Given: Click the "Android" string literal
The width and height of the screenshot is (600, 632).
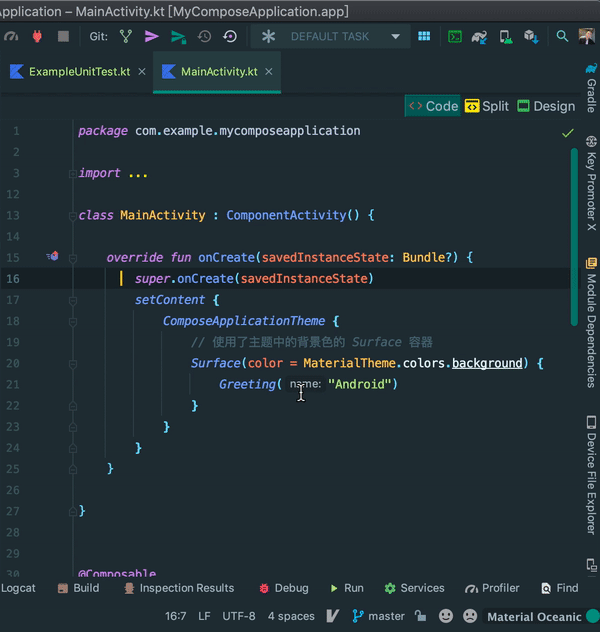Looking at the screenshot, I should 359,384.
